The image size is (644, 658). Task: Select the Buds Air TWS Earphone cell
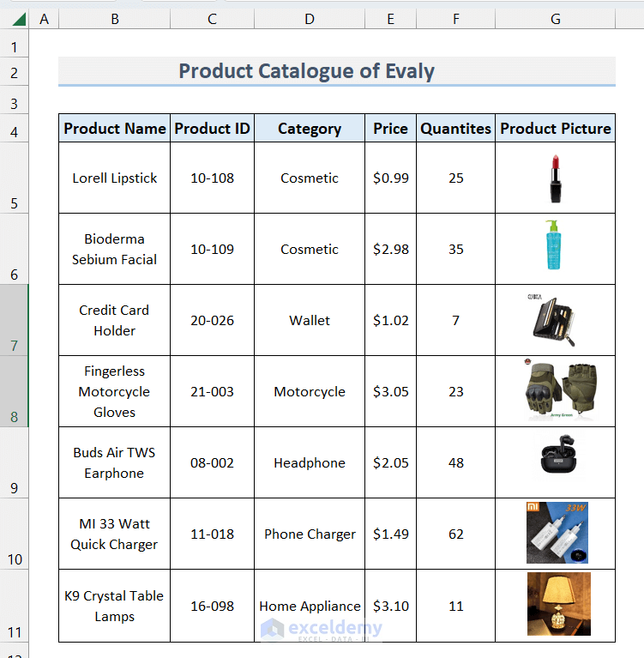115,462
